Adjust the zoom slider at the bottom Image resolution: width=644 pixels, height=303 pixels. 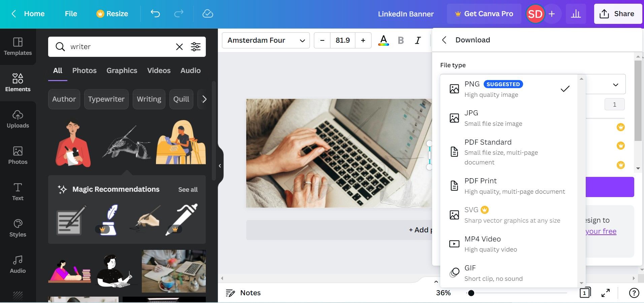[x=471, y=293]
